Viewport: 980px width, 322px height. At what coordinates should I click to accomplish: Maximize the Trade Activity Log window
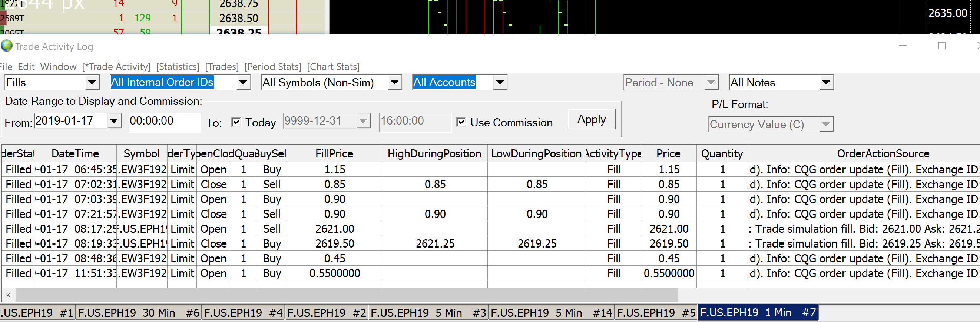(941, 46)
